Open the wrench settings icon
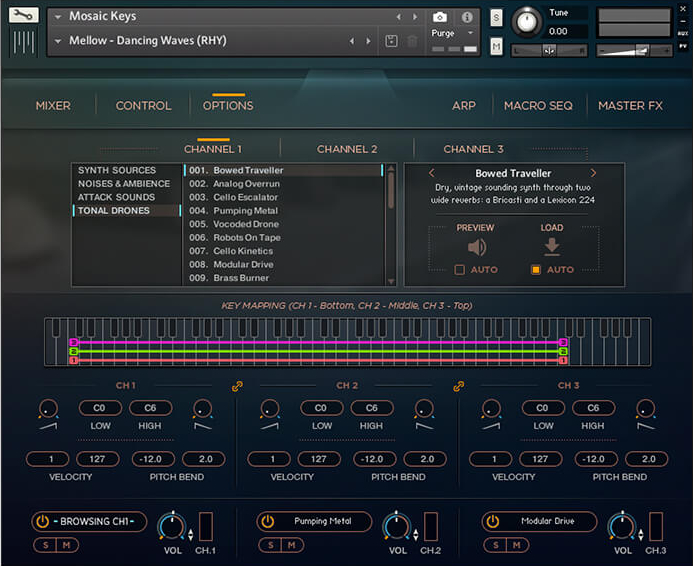This screenshot has width=693, height=566. (x=23, y=15)
